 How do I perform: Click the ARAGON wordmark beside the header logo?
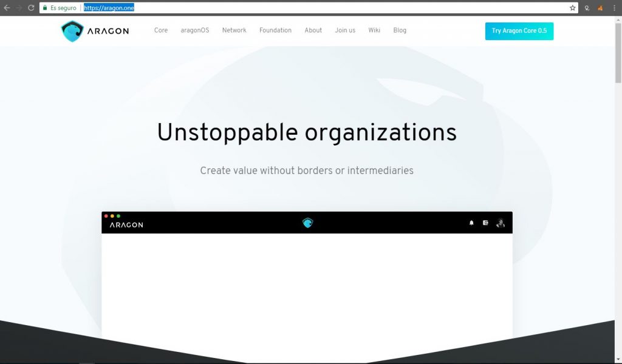[108, 31]
